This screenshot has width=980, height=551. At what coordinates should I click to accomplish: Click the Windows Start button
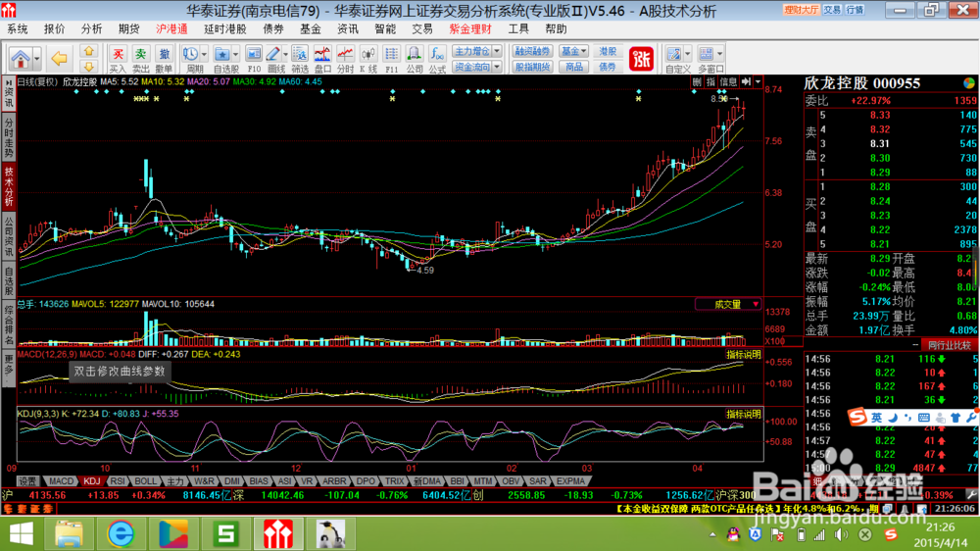21,534
